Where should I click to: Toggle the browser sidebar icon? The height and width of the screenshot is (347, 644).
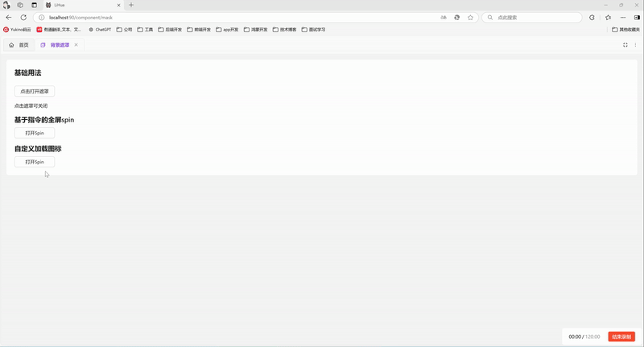coord(637,17)
